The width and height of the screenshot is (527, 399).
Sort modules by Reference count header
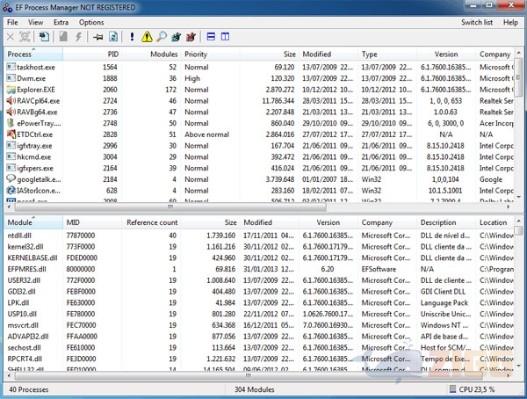click(x=151, y=223)
